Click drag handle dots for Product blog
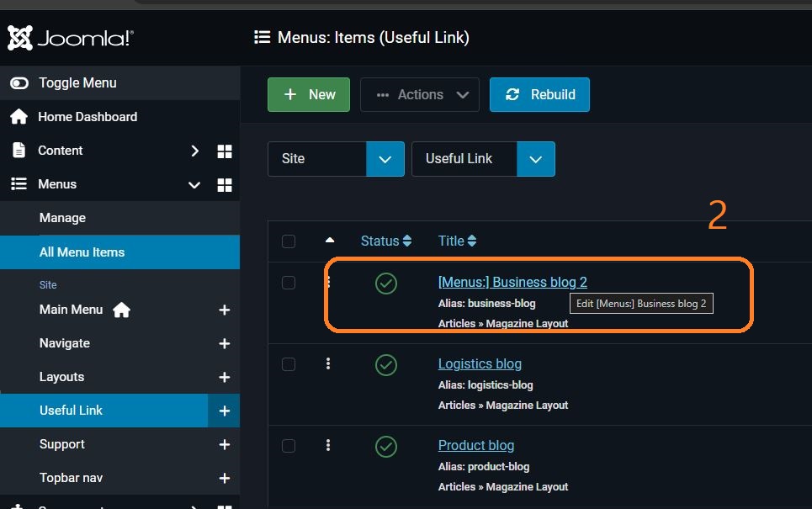This screenshot has height=509, width=812. [x=328, y=446]
